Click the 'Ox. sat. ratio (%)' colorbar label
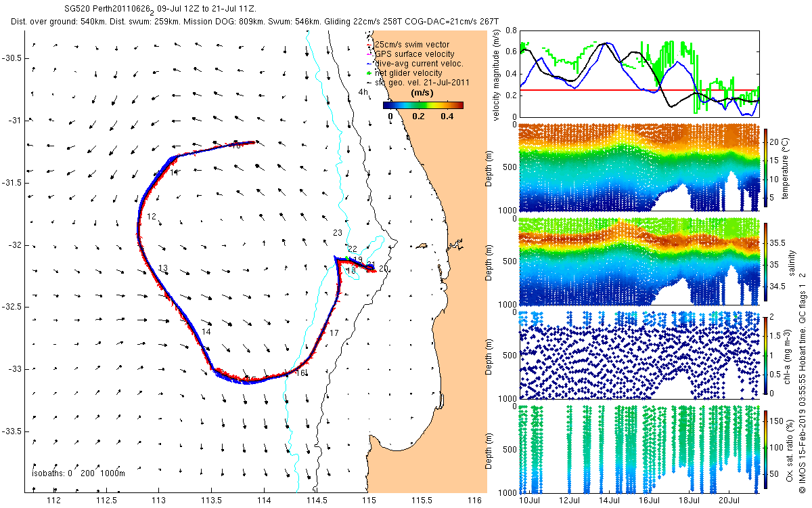This screenshot has height=508, width=812. tap(789, 450)
